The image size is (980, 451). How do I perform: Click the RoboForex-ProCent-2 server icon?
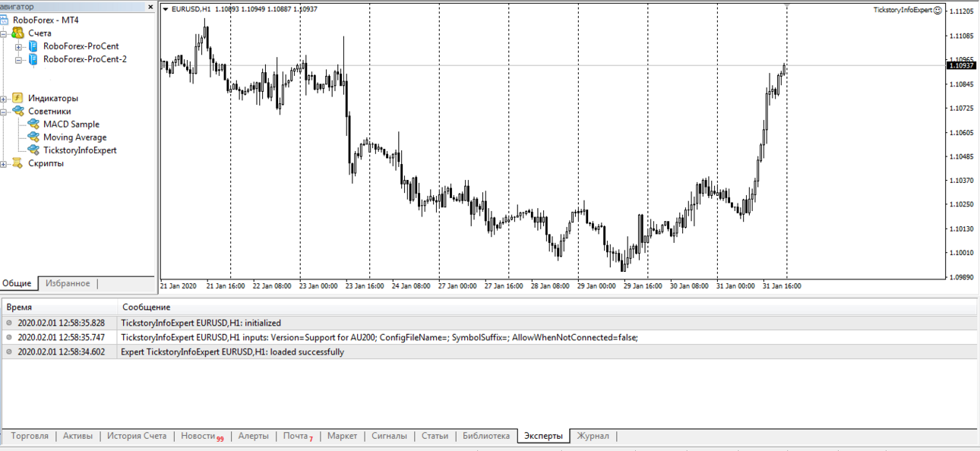click(33, 59)
